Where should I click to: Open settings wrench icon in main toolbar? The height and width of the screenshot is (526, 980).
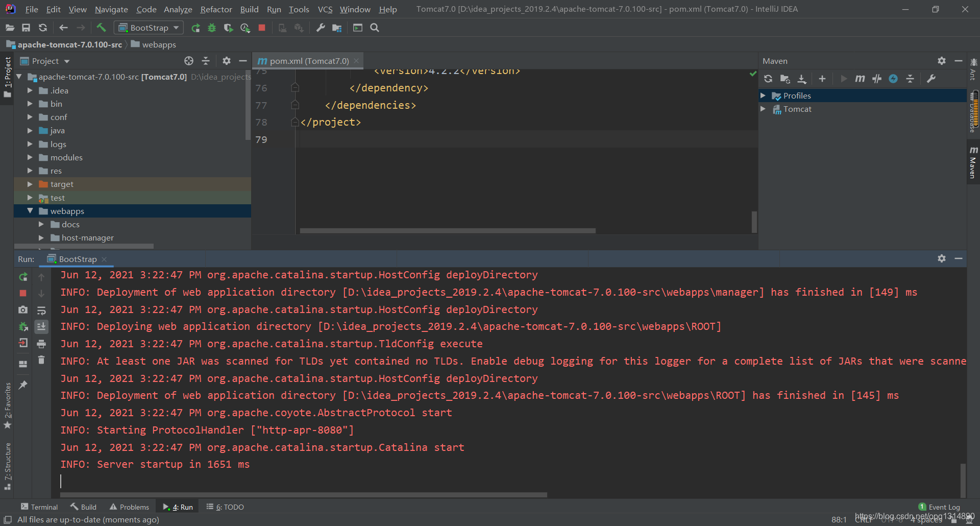(321, 28)
